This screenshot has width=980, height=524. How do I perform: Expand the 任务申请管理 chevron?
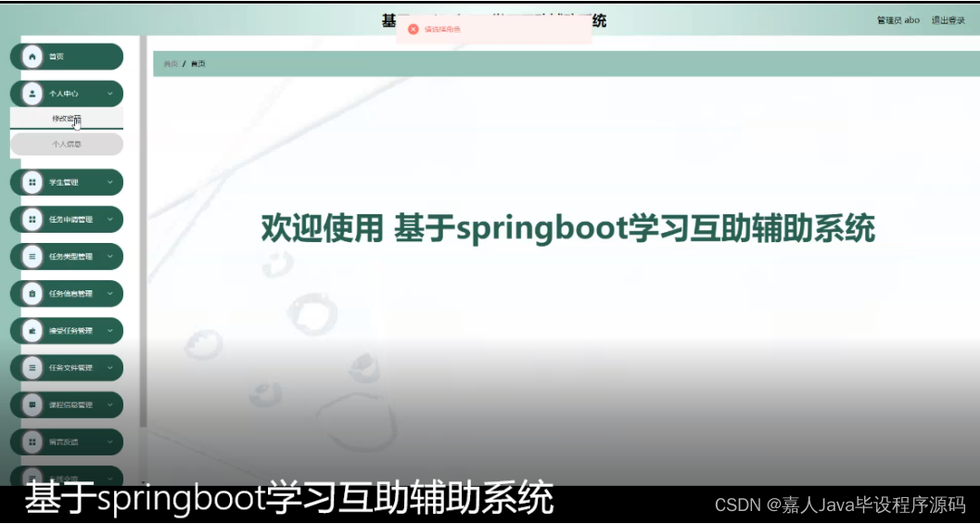(x=110, y=220)
